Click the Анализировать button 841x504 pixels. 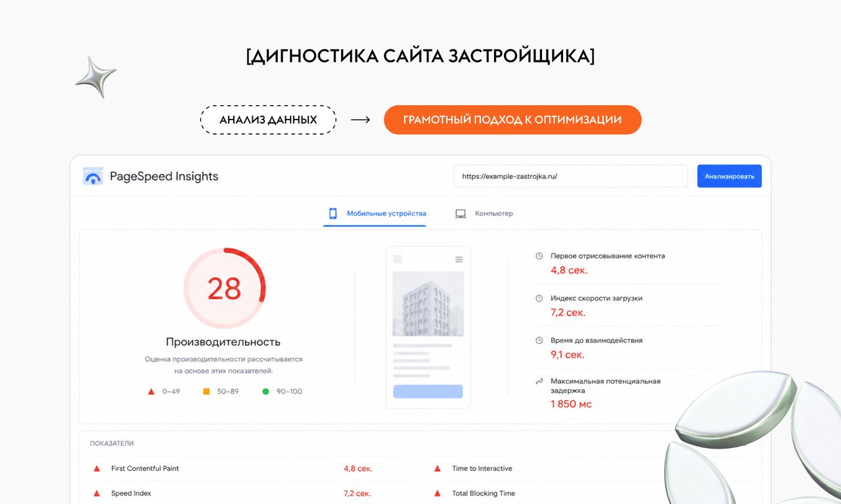729,176
